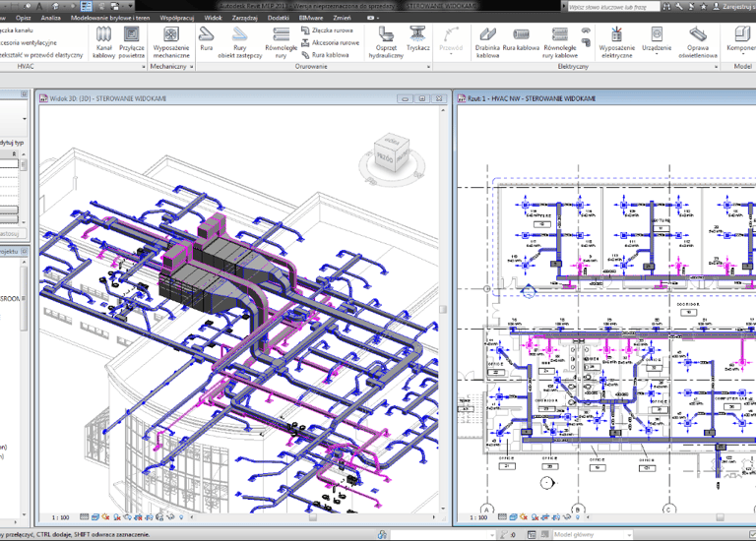
Task: Click the keyword search input field
Action: (x=613, y=6)
